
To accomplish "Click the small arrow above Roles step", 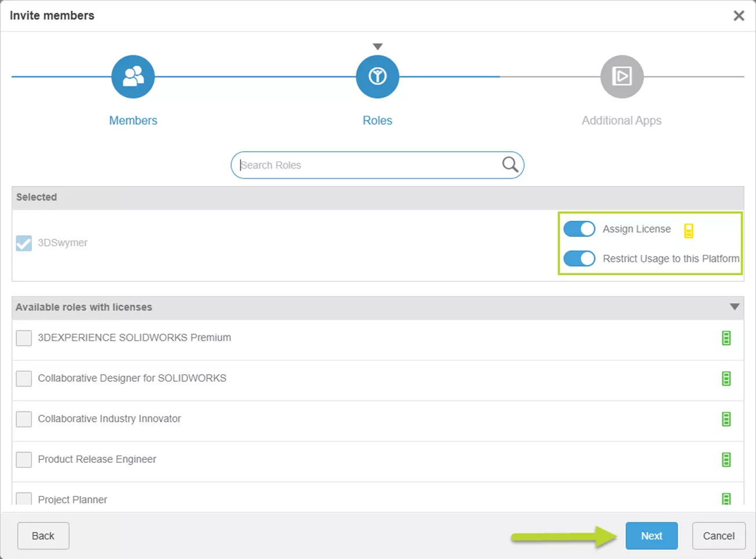I will pos(377,46).
